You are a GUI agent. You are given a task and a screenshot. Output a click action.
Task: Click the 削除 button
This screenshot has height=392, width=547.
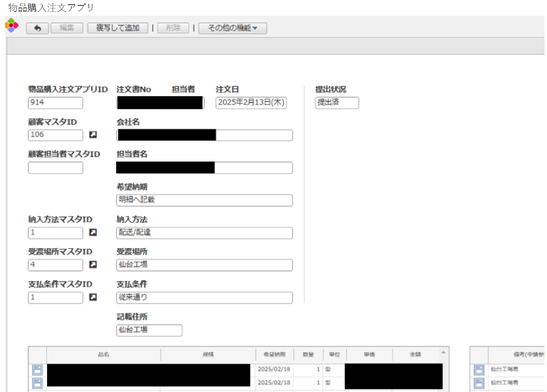[x=173, y=28]
